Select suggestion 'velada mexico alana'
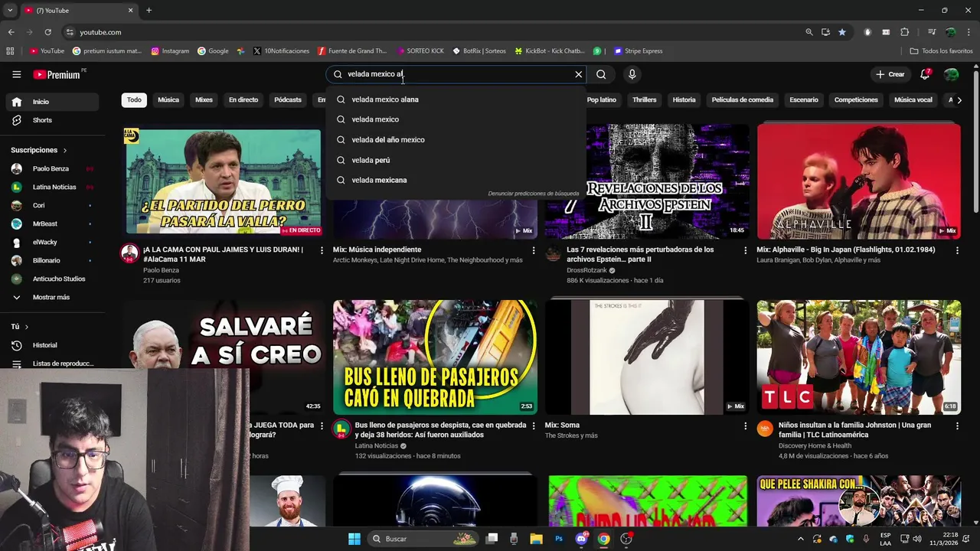 (x=456, y=99)
